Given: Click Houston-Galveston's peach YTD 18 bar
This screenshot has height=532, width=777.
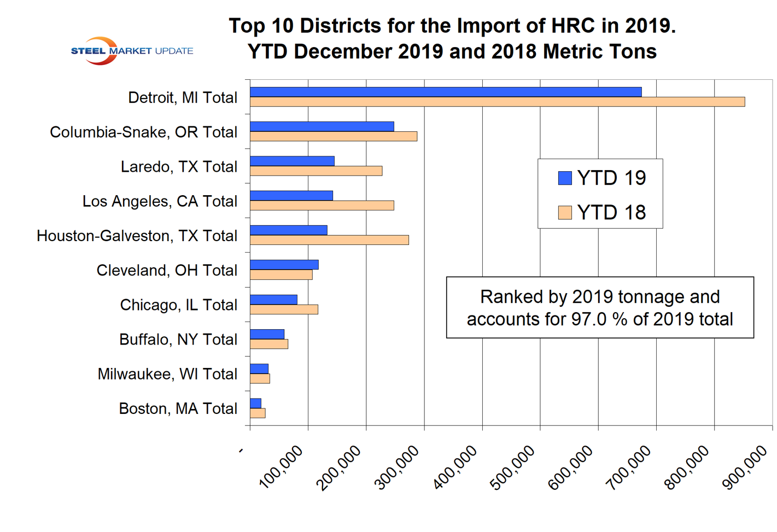Looking at the screenshot, I should coord(329,240).
